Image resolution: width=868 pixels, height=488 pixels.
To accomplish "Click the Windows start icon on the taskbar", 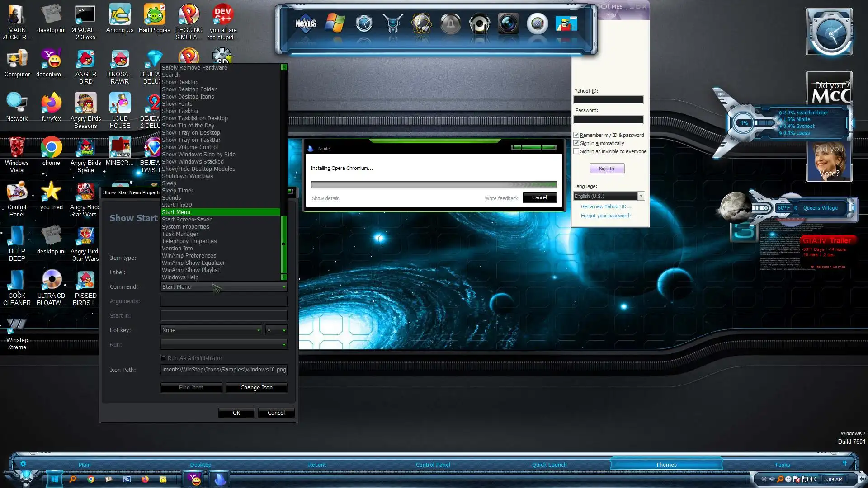I will (x=54, y=479).
